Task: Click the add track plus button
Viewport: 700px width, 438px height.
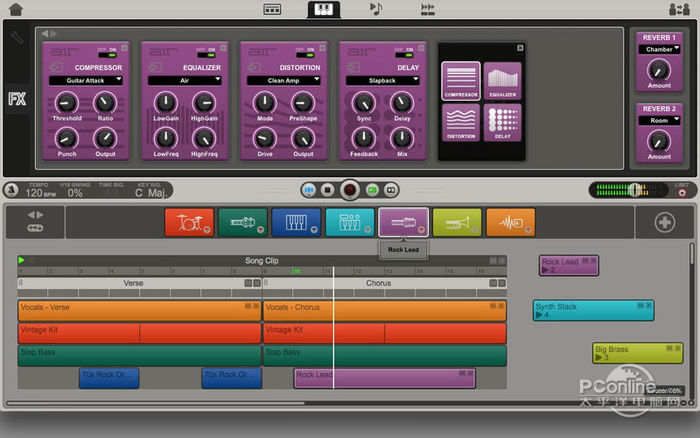Action: tap(664, 223)
